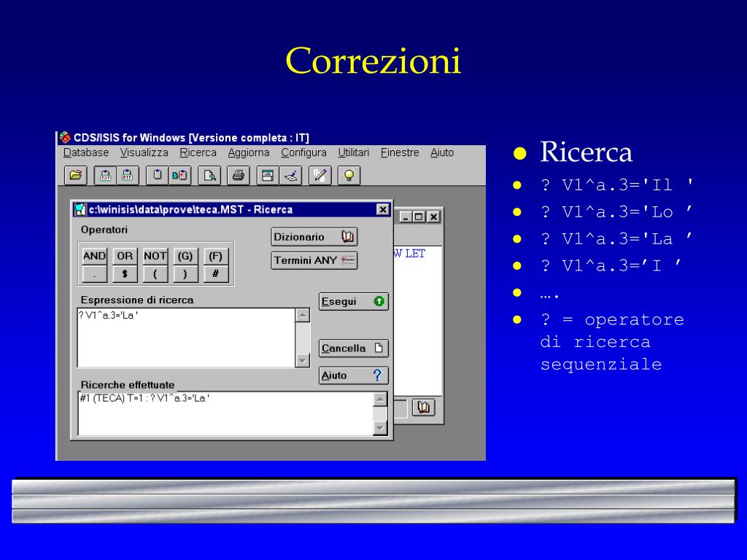The width and height of the screenshot is (747, 560).
Task: Open the Aiuto menu
Action: tap(441, 152)
